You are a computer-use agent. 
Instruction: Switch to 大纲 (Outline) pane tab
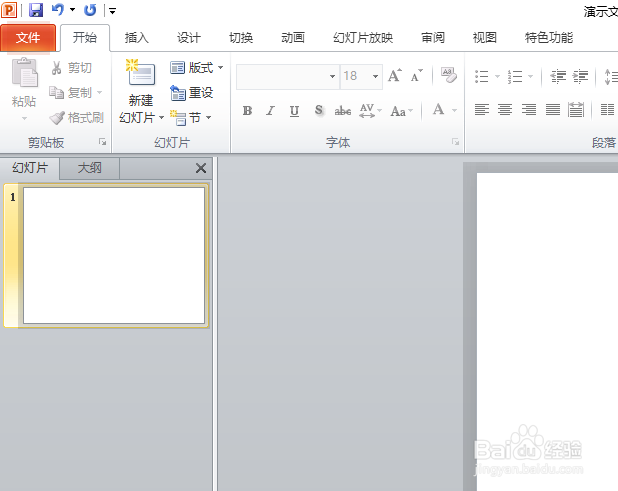(x=89, y=168)
